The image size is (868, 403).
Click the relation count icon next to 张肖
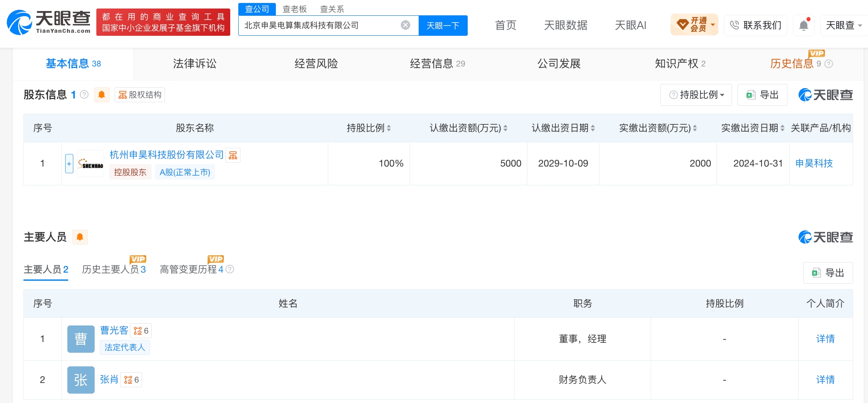coord(131,380)
